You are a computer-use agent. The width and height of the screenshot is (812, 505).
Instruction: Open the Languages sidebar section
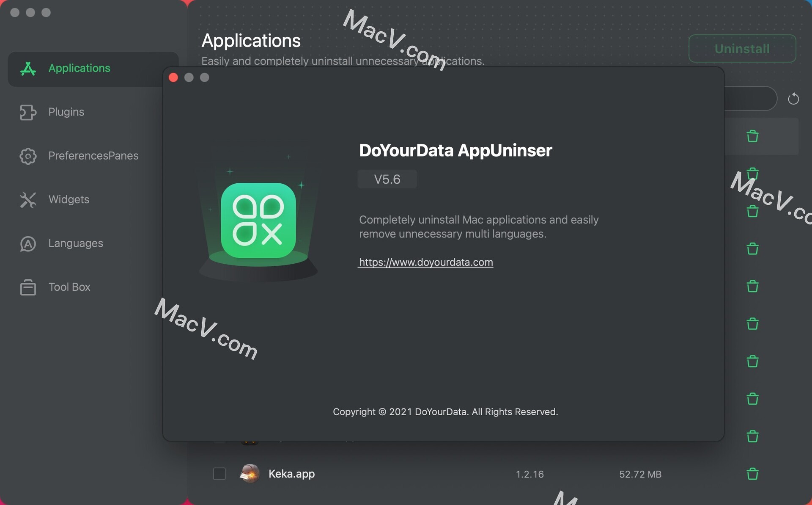(75, 243)
